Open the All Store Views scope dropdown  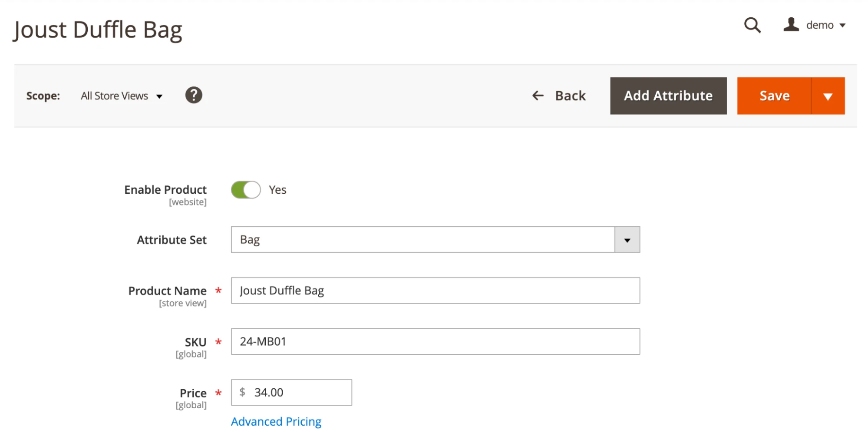121,96
